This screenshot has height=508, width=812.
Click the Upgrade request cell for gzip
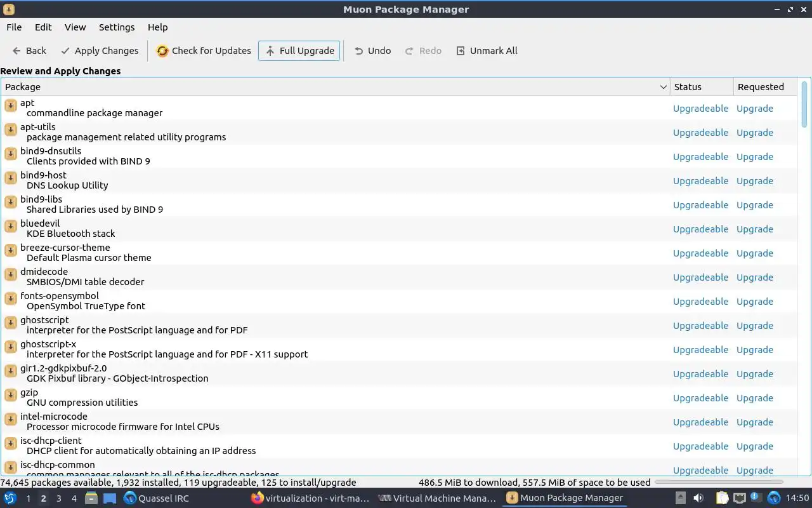point(755,398)
